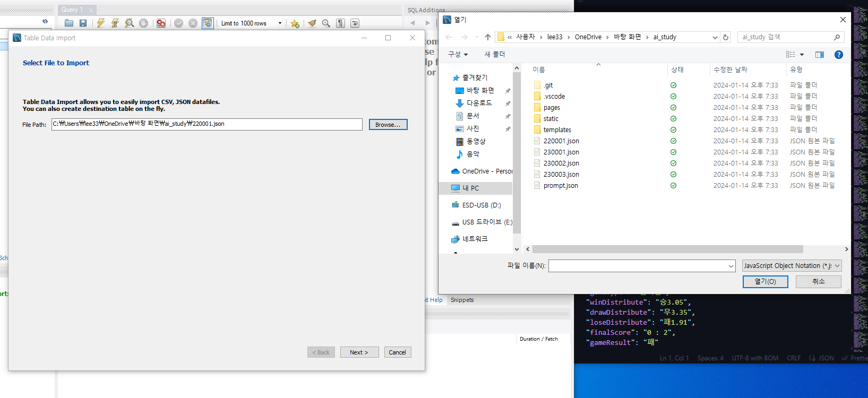Open the view options dropdown arrow
This screenshot has width=868, height=398.
[x=802, y=55]
